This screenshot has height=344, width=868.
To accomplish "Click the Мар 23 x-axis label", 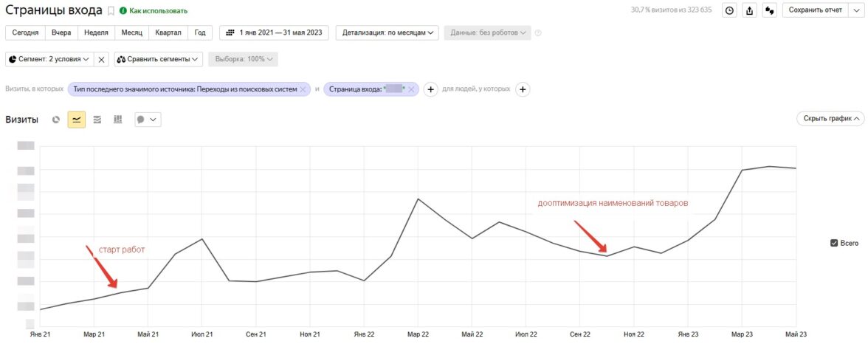I will pyautogui.click(x=742, y=334).
